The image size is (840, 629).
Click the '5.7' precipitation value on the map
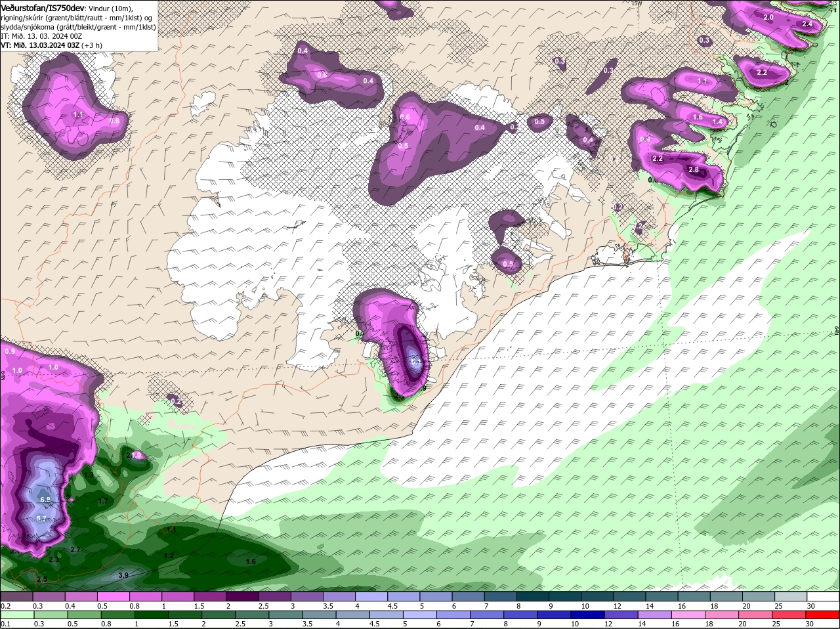(x=41, y=519)
